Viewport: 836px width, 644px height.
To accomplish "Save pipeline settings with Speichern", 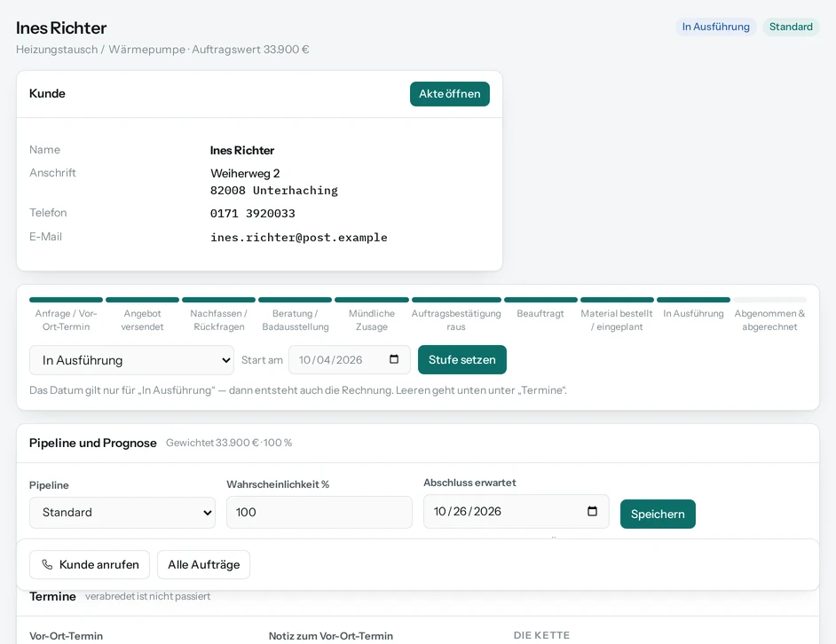I will click(658, 514).
